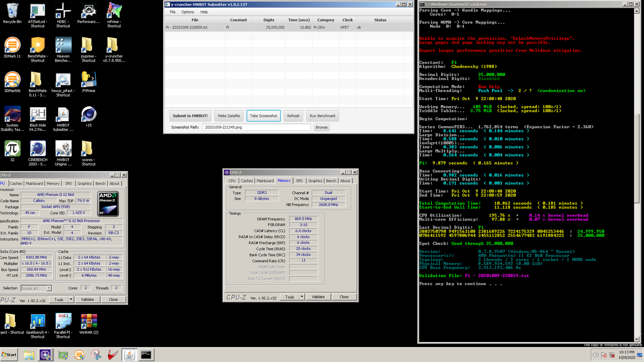The height and width of the screenshot is (362, 644).
Task: Expand Tools dropdown arrow in left CPU-Z
Action: [71, 300]
